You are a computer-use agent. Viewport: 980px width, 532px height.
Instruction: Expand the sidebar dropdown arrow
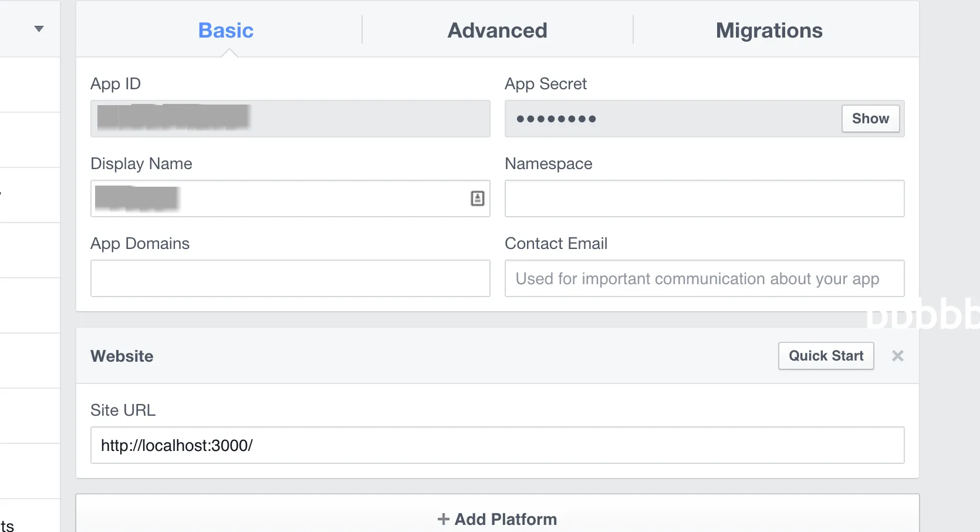coord(39,29)
